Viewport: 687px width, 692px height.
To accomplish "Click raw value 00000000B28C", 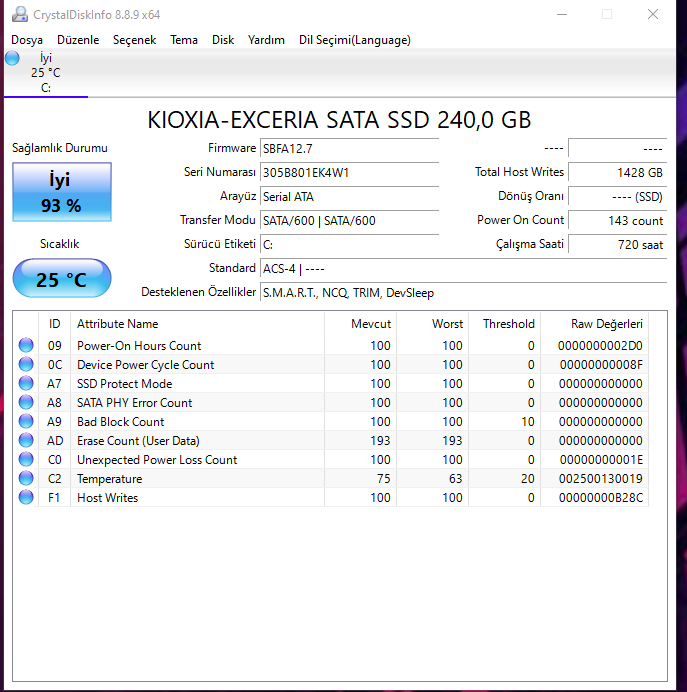I will pos(601,497).
